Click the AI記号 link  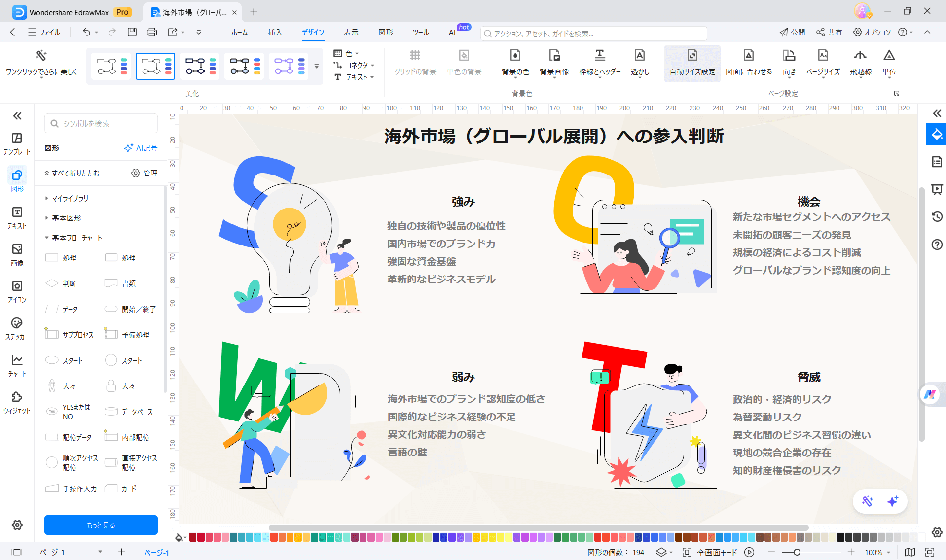141,148
